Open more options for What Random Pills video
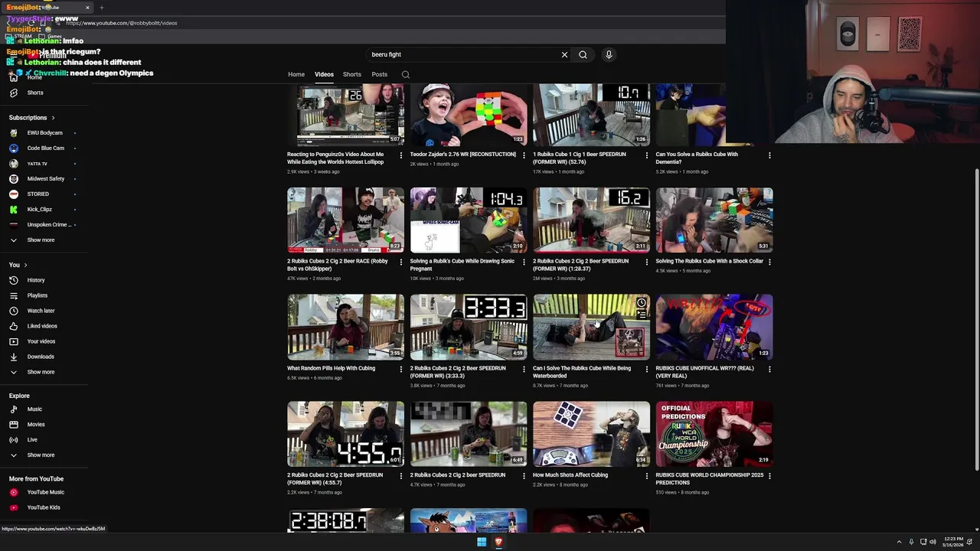Screen dimensions: 980x551 pos(400,369)
